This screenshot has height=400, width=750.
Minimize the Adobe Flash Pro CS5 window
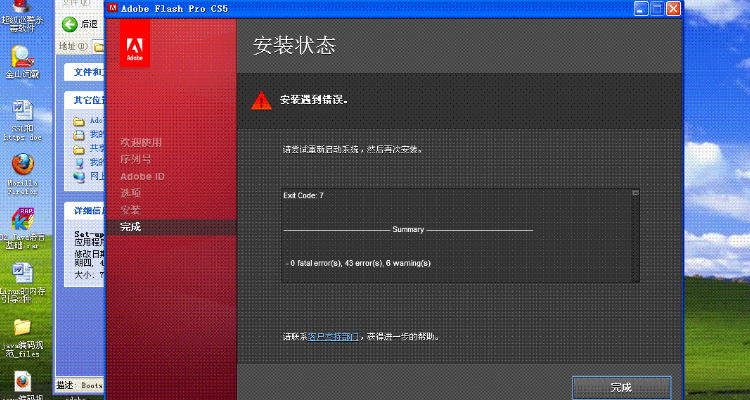click(x=641, y=8)
